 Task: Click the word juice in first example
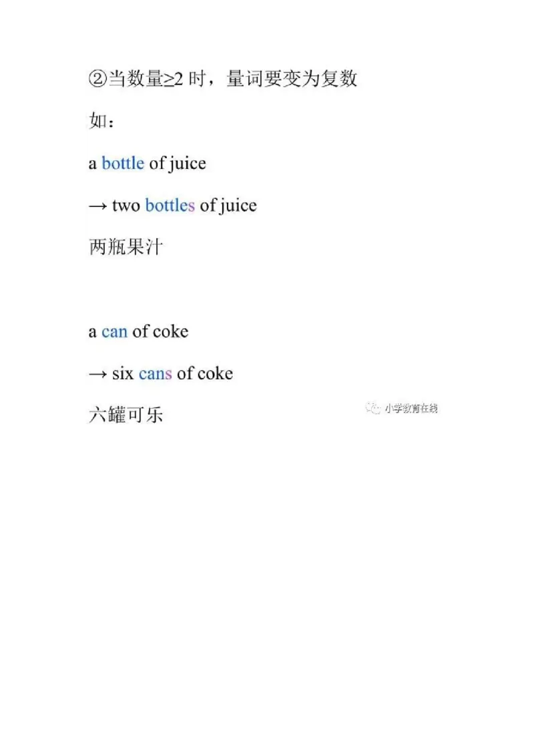(x=188, y=164)
